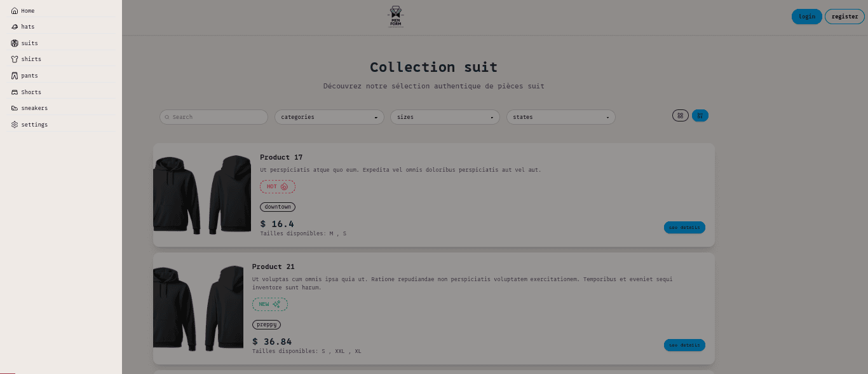Open the sneakers section
868x374 pixels.
pos(62,108)
